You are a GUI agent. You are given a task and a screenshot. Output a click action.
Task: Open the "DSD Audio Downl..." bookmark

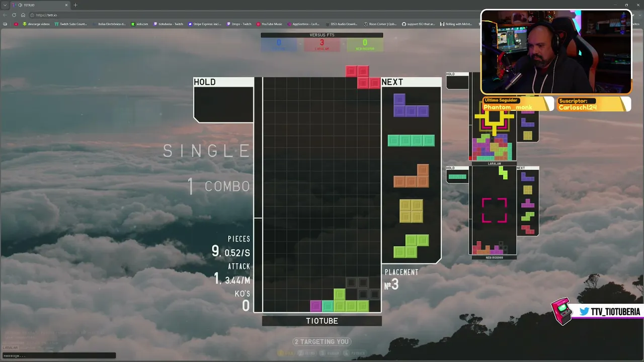point(341,24)
